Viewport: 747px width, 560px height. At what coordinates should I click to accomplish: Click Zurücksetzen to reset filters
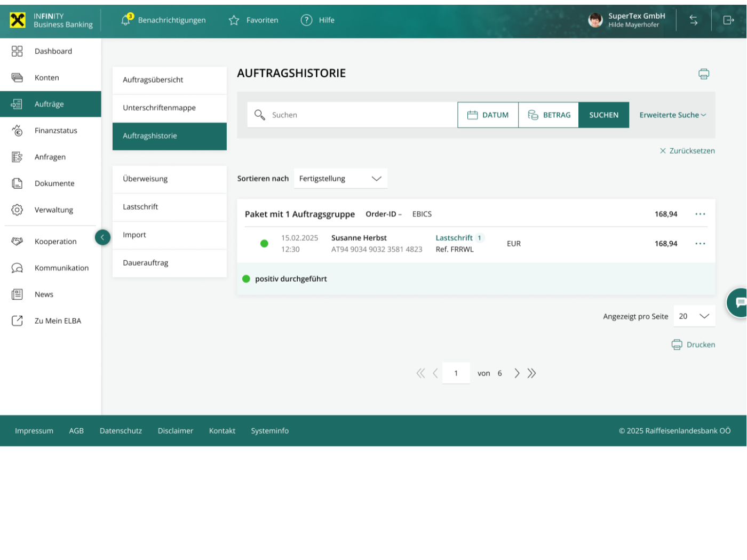click(x=687, y=151)
